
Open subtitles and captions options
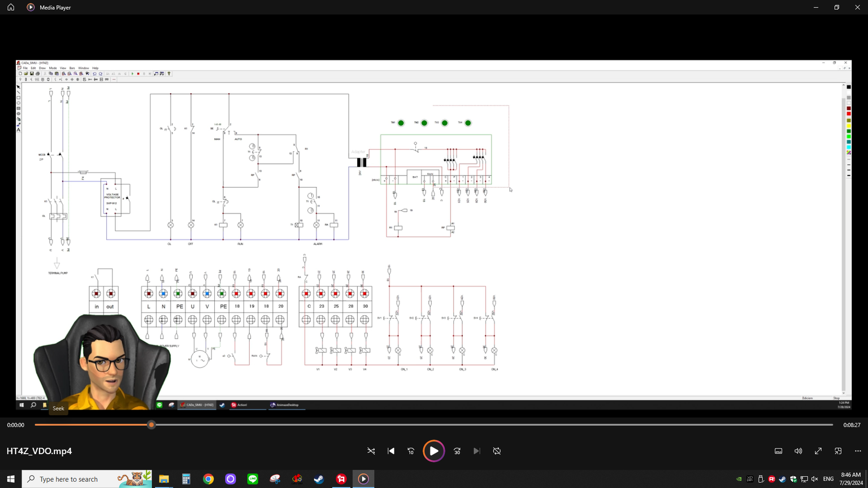[x=778, y=451]
